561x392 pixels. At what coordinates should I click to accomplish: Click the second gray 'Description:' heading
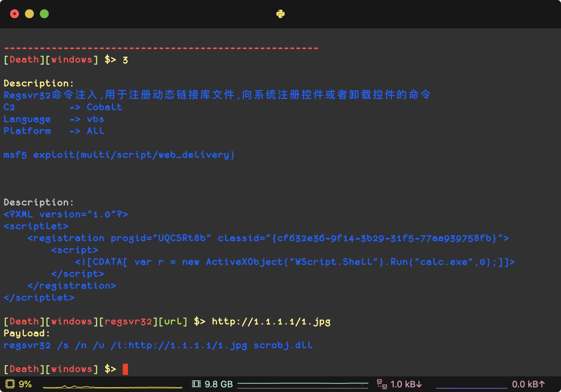39,202
